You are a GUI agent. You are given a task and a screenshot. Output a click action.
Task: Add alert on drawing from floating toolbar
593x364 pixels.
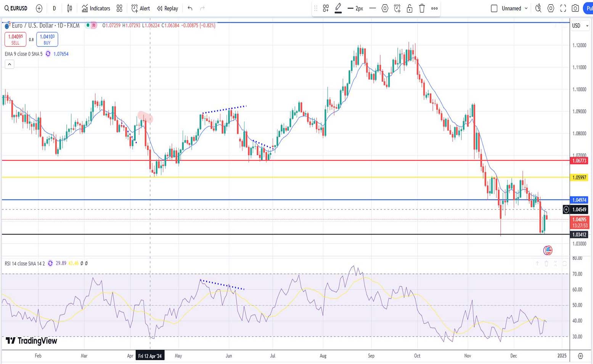pyautogui.click(x=397, y=8)
